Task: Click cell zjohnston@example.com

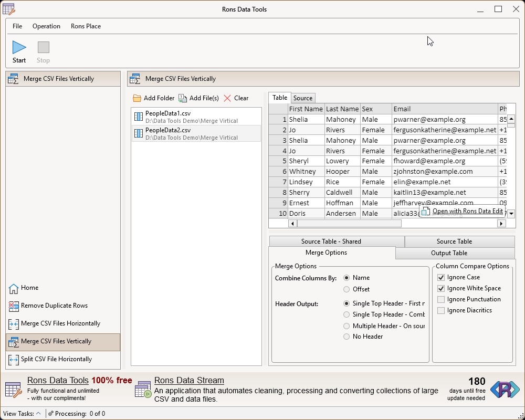Action: click(x=445, y=172)
